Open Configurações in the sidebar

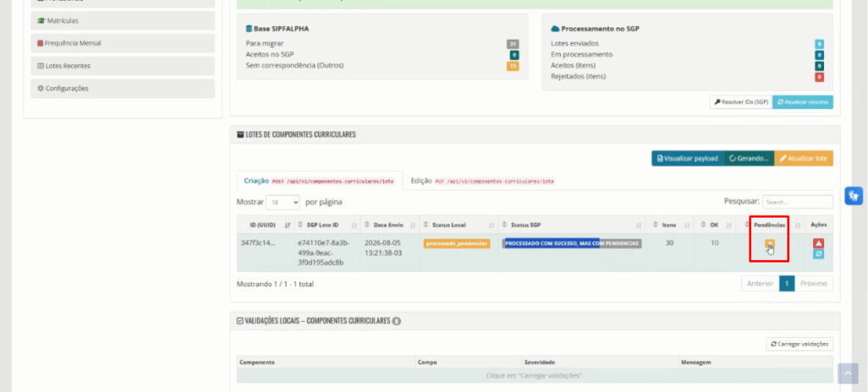(x=123, y=88)
